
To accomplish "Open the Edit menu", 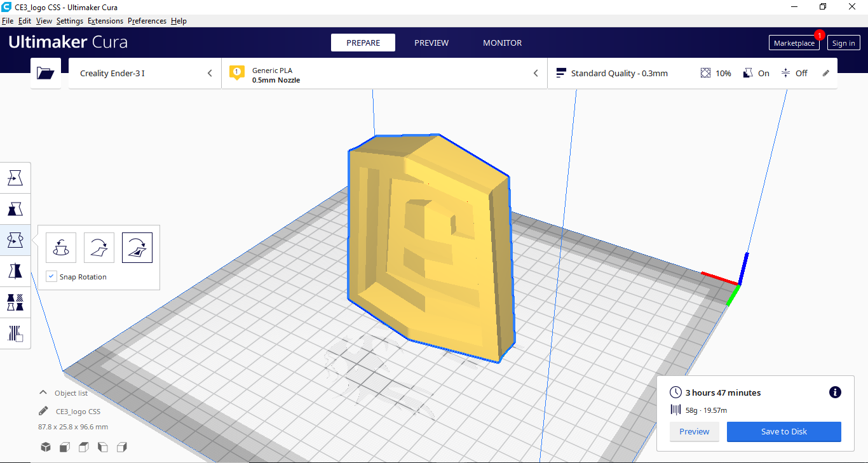I will [25, 21].
